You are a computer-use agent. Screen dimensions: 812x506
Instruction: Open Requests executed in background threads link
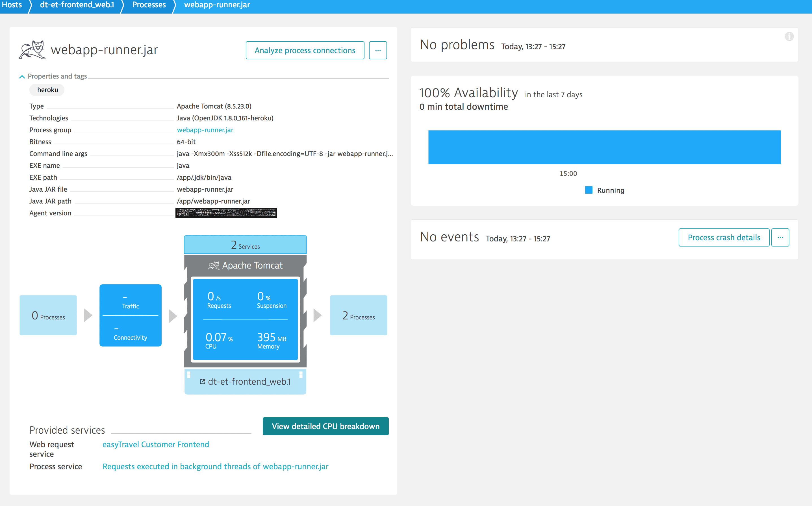click(x=216, y=466)
